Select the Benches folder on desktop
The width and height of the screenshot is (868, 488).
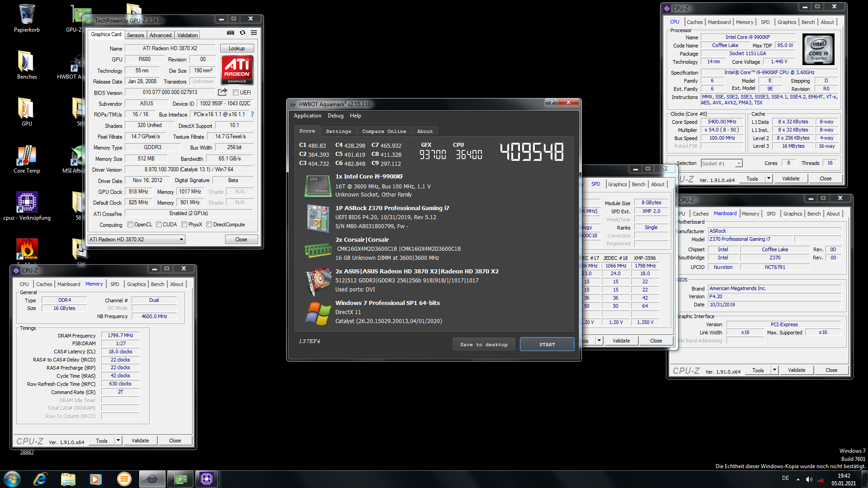click(27, 65)
